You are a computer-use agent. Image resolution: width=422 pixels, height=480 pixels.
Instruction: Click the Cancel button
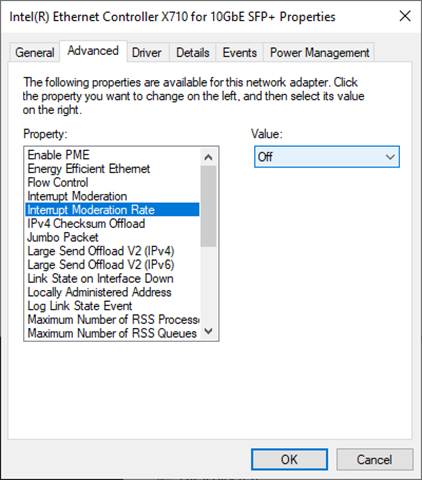tap(374, 459)
